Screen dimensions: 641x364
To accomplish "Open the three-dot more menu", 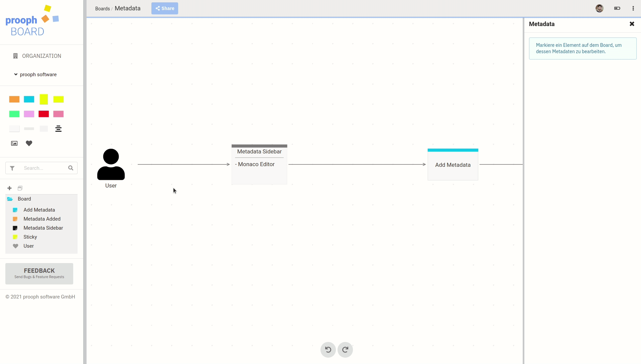I will coord(633,8).
